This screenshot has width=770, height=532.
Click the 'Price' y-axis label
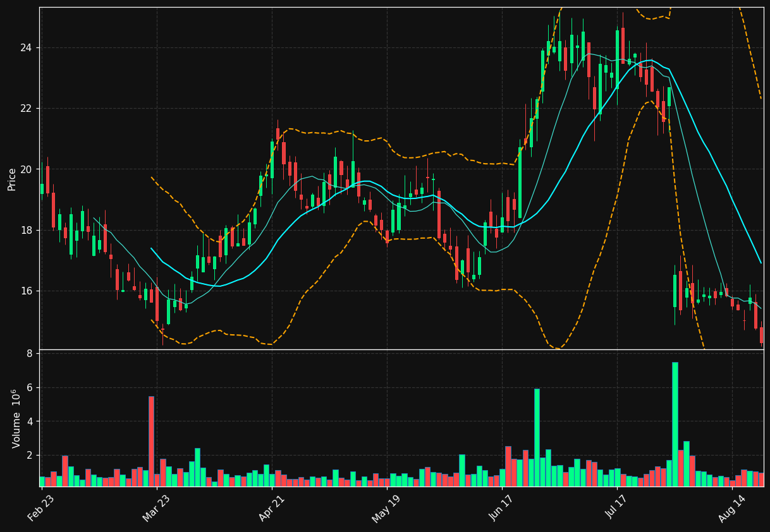point(12,179)
